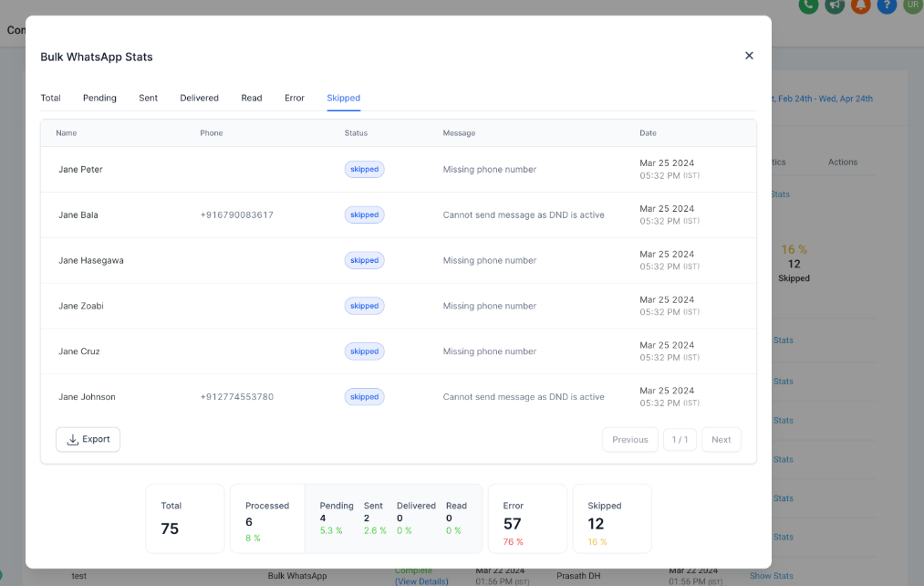The width and height of the screenshot is (924, 586).
Task: Click the green phone icon in header
Action: pyautogui.click(x=808, y=5)
